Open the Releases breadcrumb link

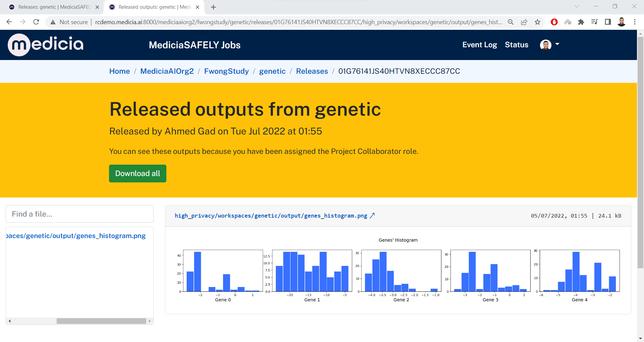click(x=312, y=71)
